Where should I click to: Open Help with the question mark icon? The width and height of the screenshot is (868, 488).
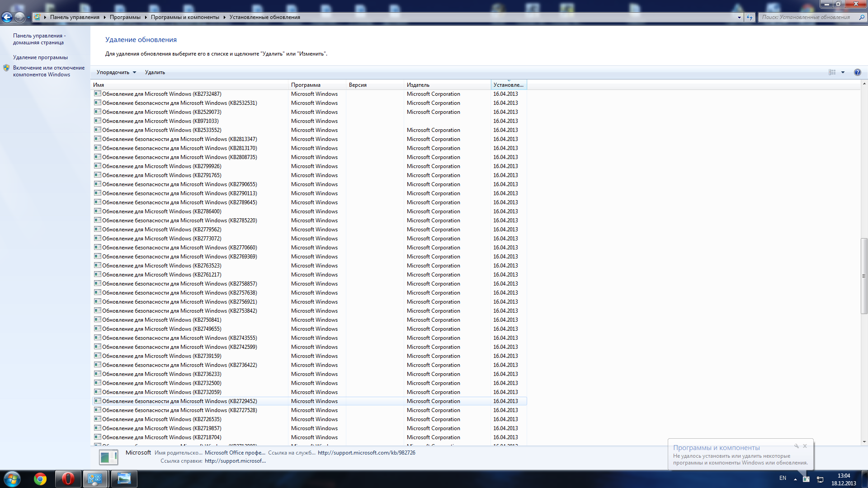tap(857, 72)
